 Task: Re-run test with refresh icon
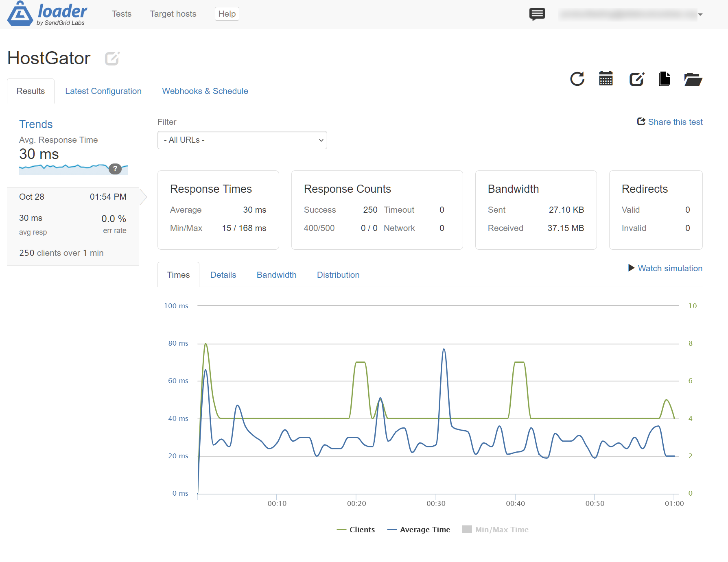point(577,79)
